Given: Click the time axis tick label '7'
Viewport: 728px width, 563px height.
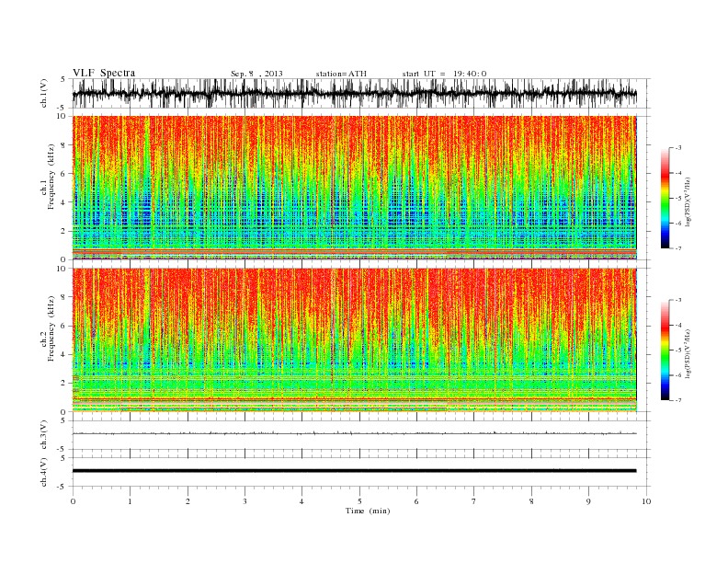Looking at the screenshot, I should [474, 501].
